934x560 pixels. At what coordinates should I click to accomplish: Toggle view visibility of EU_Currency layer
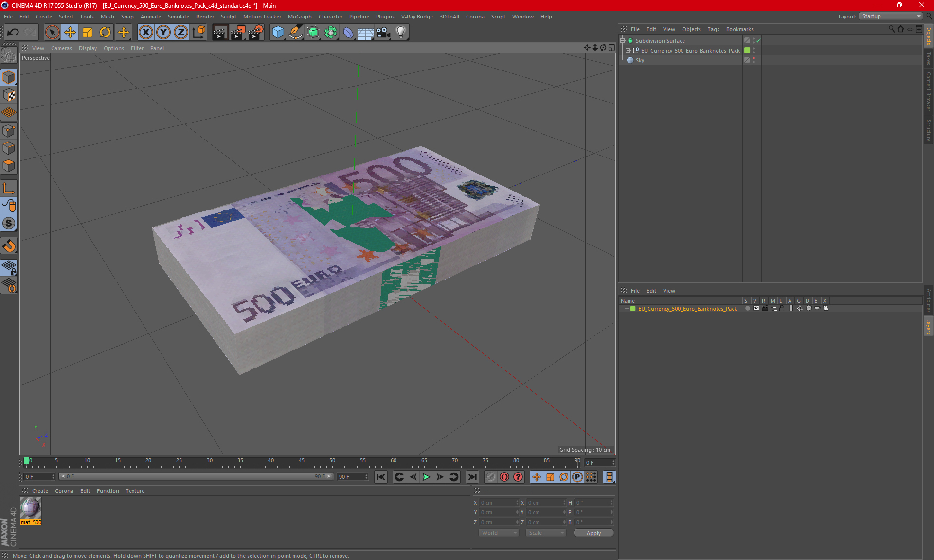tap(756, 309)
